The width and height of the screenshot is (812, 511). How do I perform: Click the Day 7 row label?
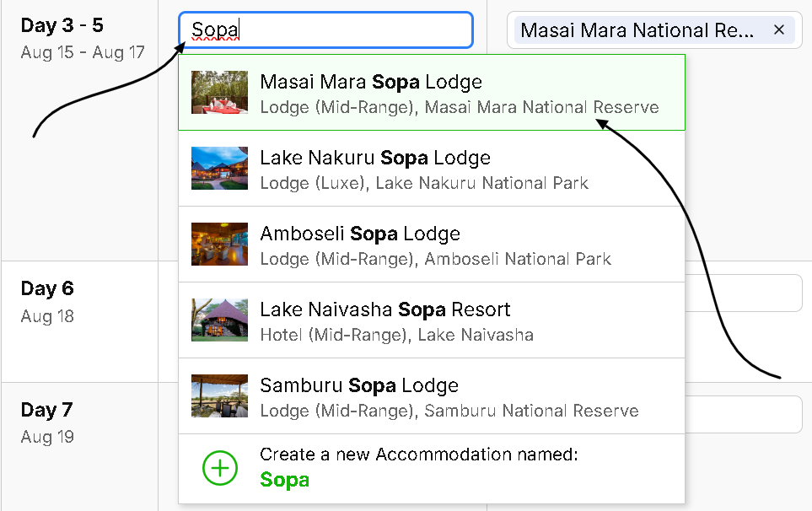coord(47,411)
